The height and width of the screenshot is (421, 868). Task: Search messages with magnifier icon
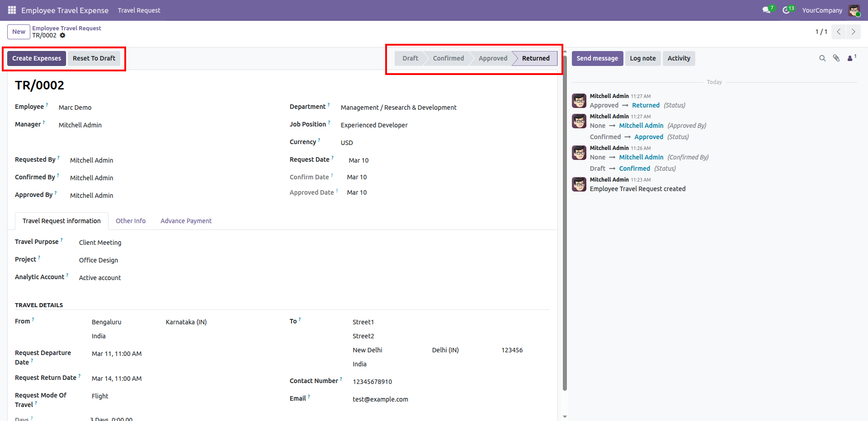[822, 58]
